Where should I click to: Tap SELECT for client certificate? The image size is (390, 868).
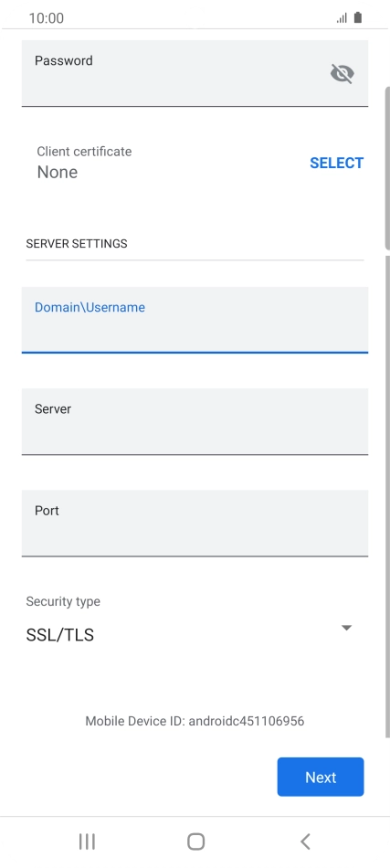point(336,163)
